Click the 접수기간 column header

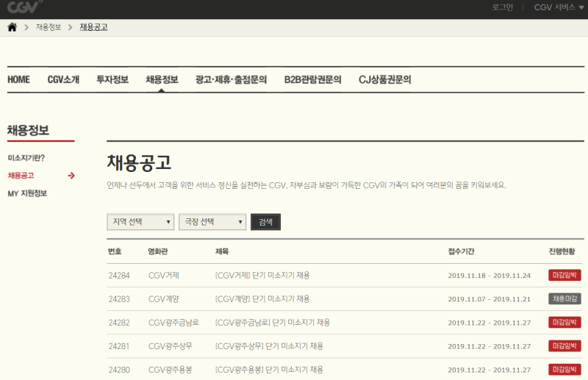pos(462,251)
